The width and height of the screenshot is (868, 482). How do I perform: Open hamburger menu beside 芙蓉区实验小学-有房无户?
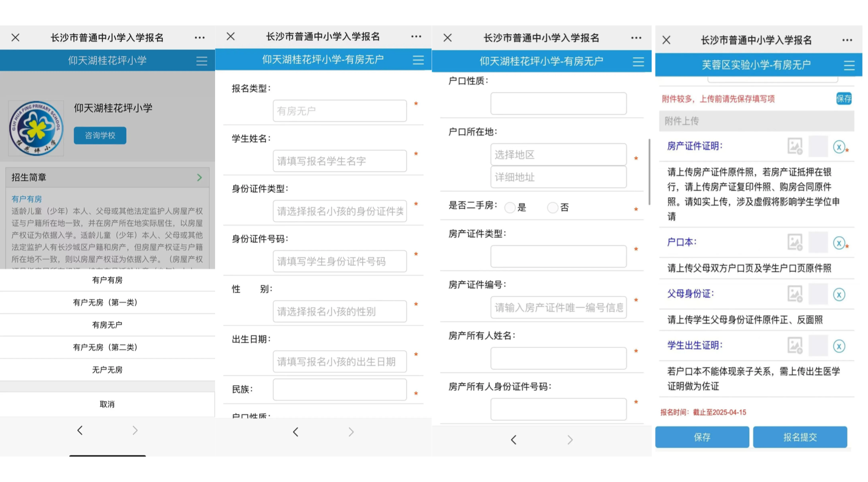(849, 65)
